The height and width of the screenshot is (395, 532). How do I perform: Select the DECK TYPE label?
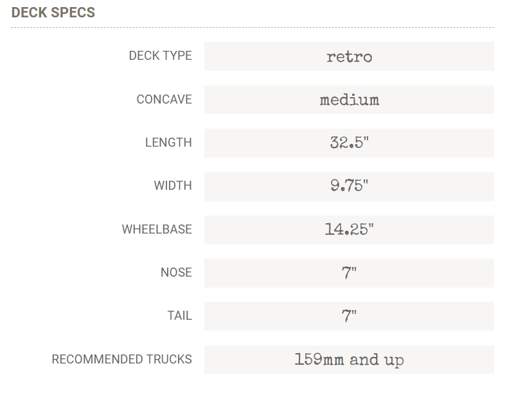[x=160, y=56]
